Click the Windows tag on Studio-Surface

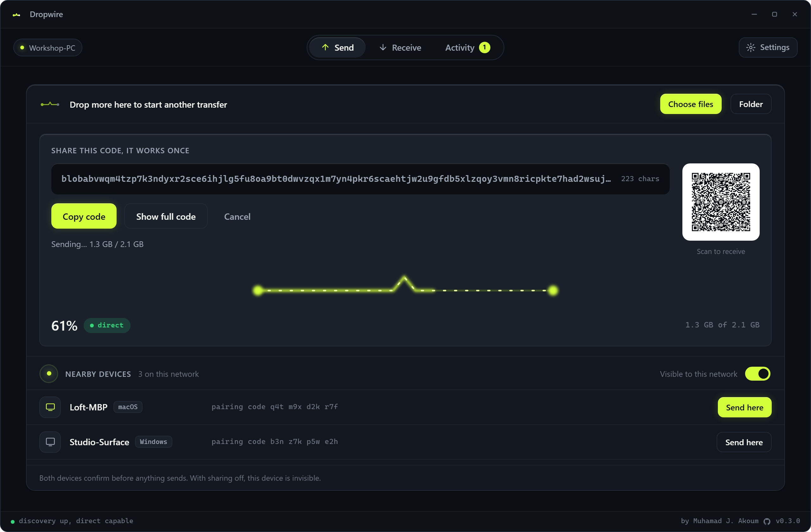(153, 442)
